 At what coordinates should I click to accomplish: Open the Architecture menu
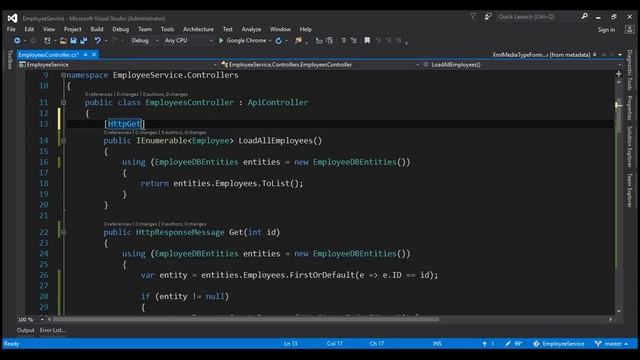pos(198,29)
